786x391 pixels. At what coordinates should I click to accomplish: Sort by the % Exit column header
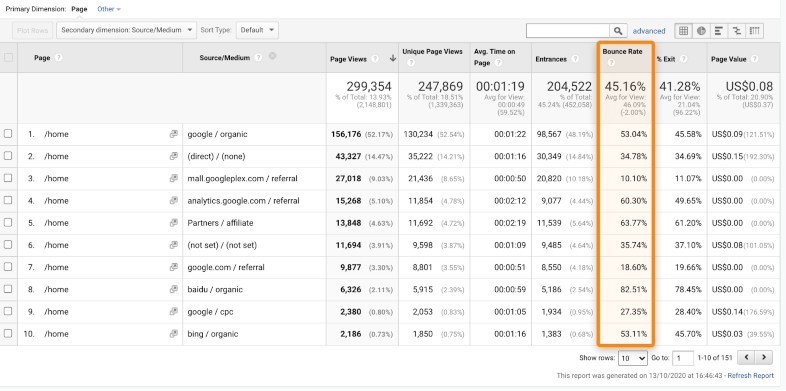click(x=666, y=59)
